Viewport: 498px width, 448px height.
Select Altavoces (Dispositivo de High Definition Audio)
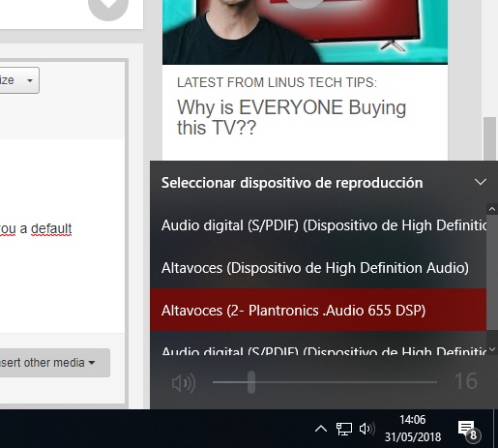point(318,267)
